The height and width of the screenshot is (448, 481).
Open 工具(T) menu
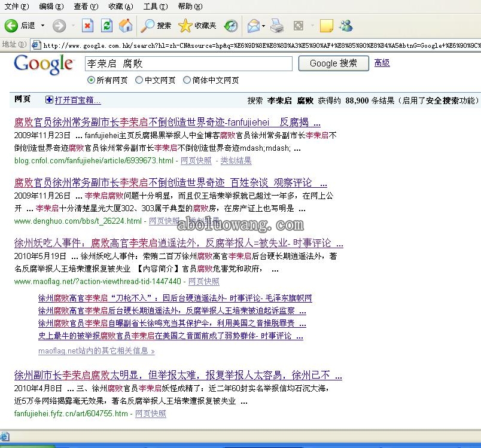pos(156,7)
